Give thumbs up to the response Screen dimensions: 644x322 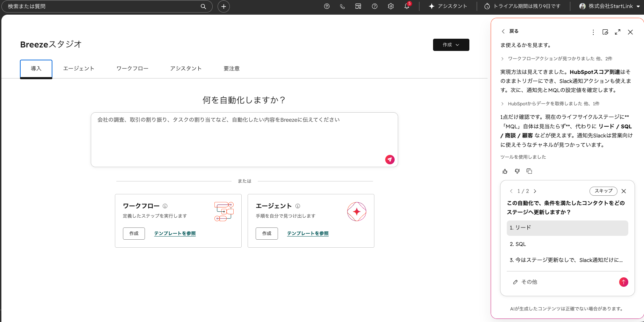(505, 171)
